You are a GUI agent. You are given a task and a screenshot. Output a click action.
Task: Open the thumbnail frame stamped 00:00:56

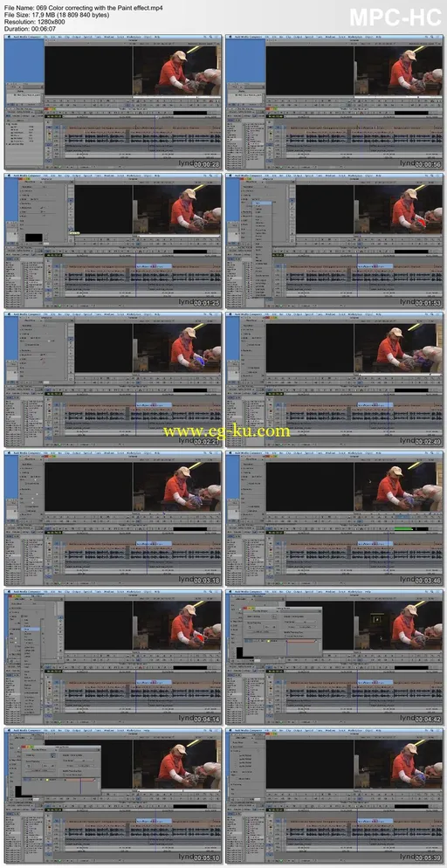334,102
